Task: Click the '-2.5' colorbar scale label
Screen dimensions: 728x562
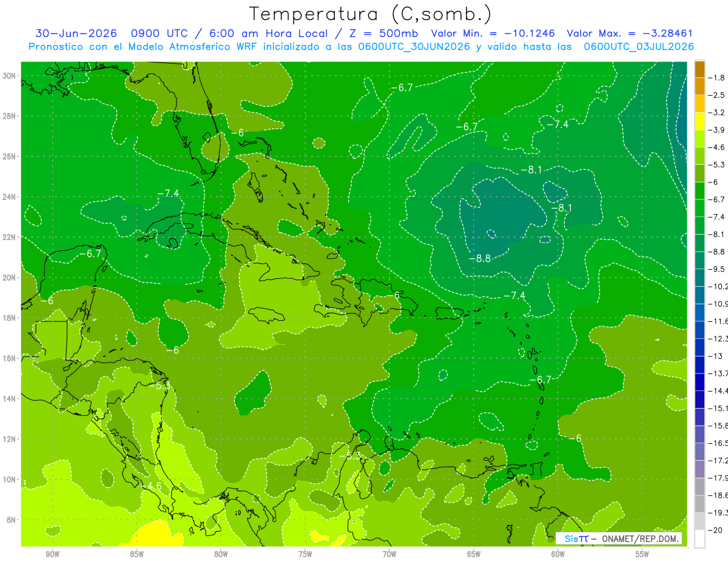Action: (716, 95)
